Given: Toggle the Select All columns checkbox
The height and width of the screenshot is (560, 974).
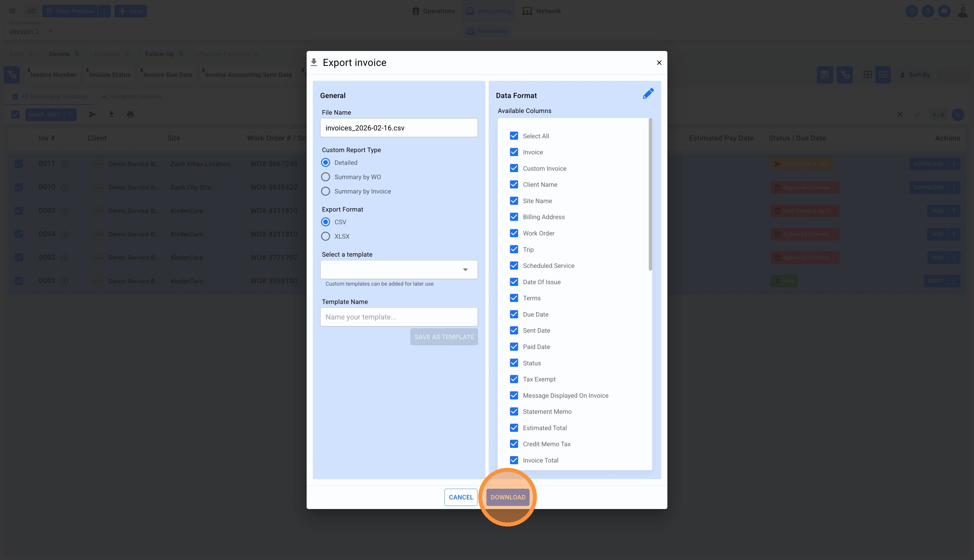Looking at the screenshot, I should 514,136.
